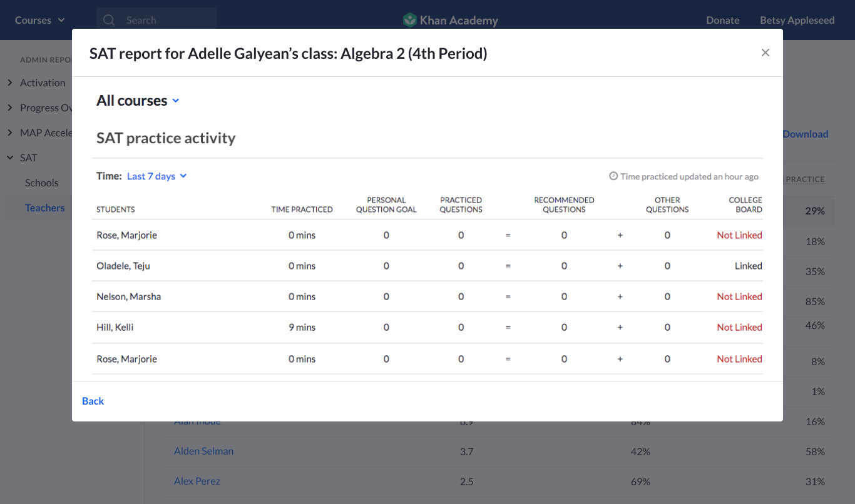
Task: Expand the Progress Overview sidebar section
Action: (x=11, y=108)
